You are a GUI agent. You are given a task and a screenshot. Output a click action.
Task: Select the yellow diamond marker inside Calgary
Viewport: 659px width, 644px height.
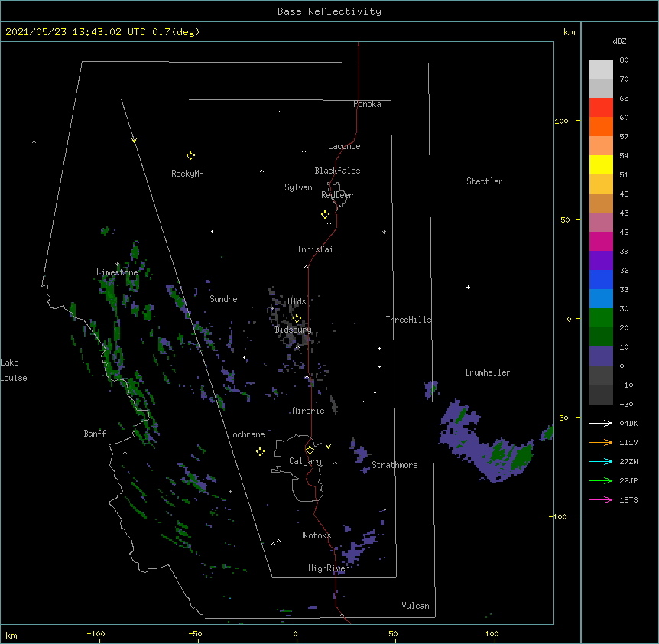click(310, 450)
